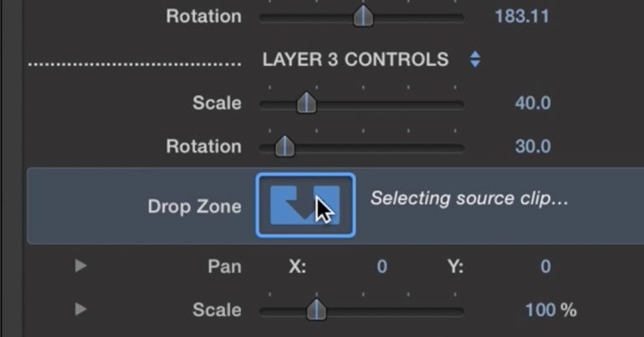The width and height of the screenshot is (644, 337).
Task: Click the Selecting source clip text
Action: 469,198
